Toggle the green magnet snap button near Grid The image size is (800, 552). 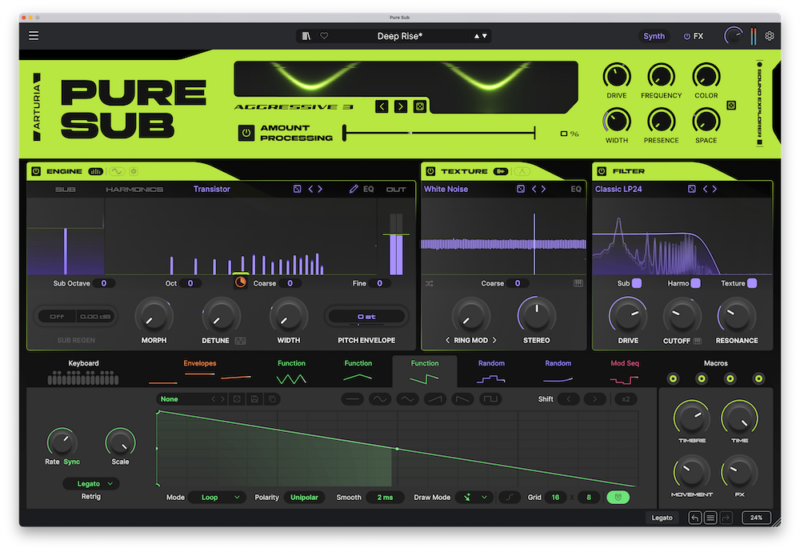[x=618, y=497]
